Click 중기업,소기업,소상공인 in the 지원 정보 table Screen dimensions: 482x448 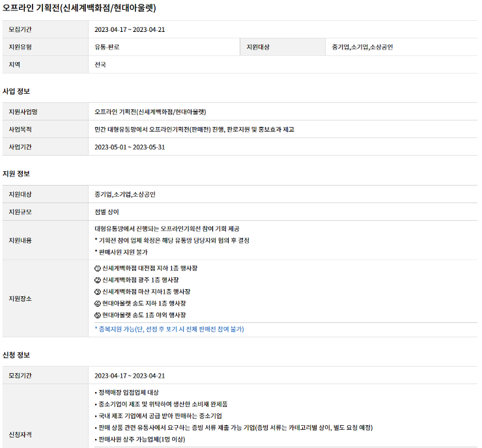(x=125, y=194)
